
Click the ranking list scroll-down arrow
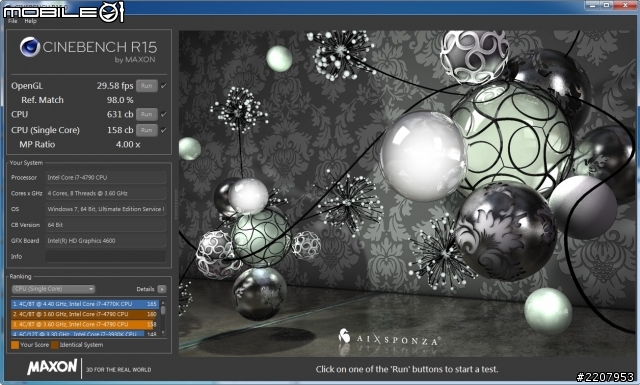coord(163,333)
